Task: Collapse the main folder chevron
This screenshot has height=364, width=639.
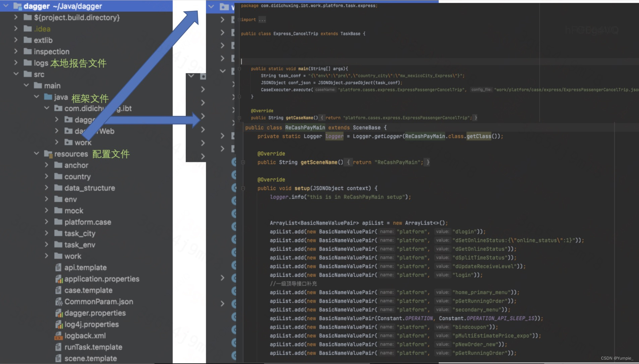Action: click(x=26, y=85)
